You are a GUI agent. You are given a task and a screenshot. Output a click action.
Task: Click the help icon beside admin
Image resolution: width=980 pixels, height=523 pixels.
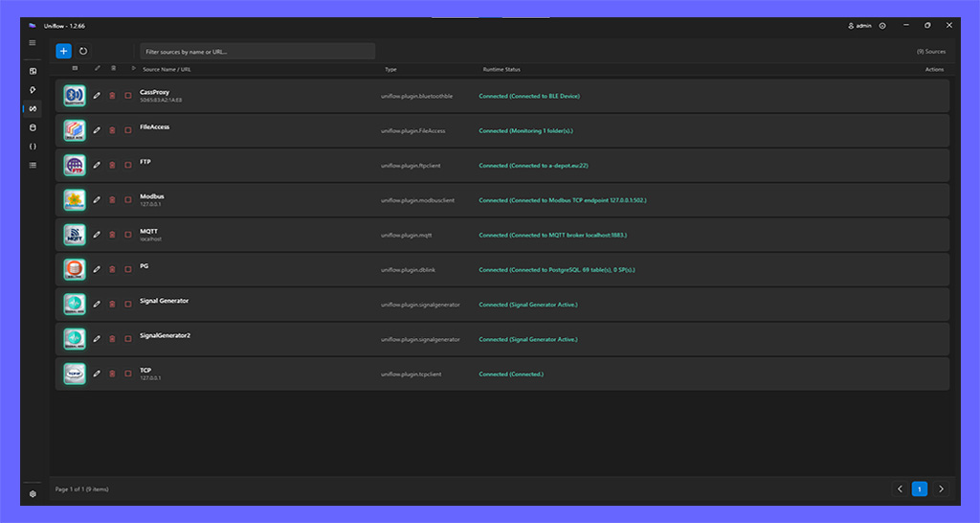tap(882, 26)
